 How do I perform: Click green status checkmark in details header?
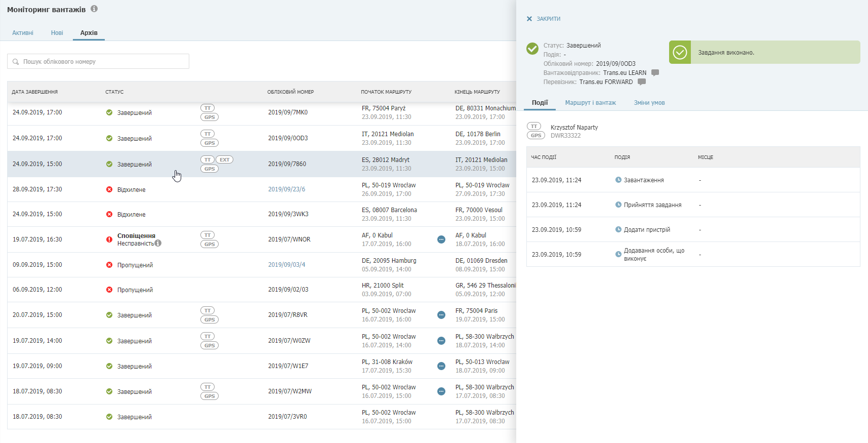click(x=532, y=49)
